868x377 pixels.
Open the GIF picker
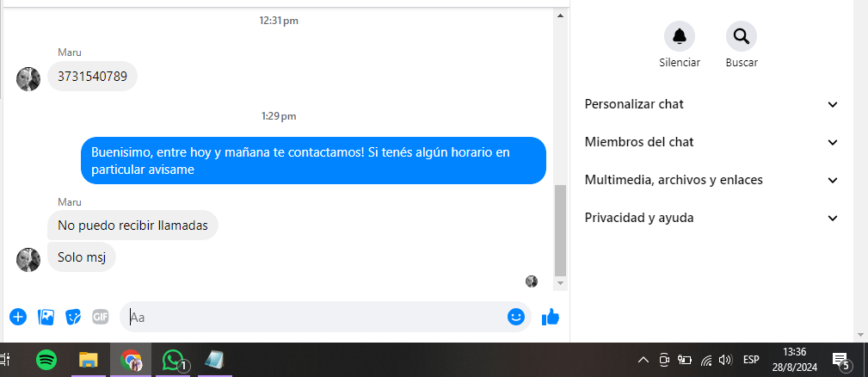(x=100, y=317)
